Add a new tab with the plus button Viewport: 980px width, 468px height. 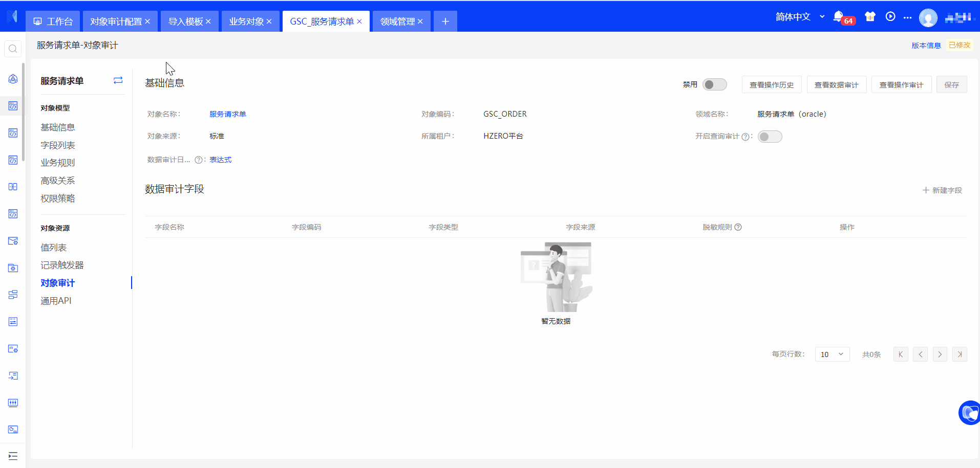click(x=445, y=21)
